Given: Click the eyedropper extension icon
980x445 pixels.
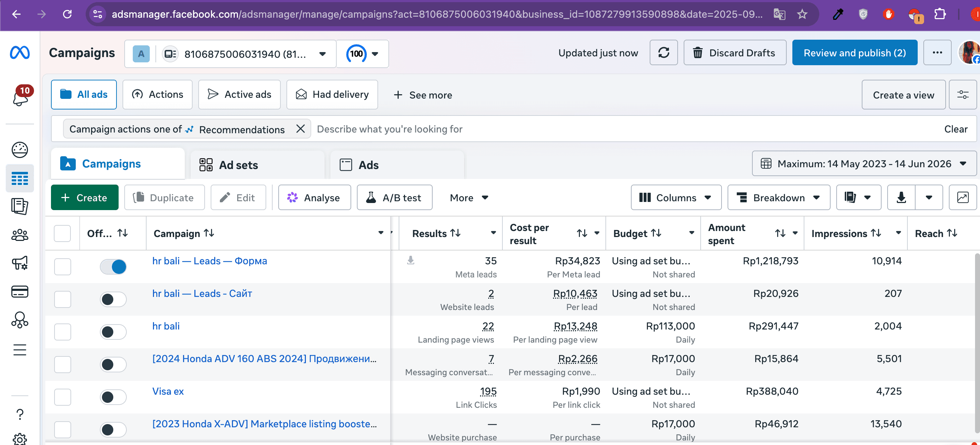Looking at the screenshot, I should pyautogui.click(x=838, y=15).
